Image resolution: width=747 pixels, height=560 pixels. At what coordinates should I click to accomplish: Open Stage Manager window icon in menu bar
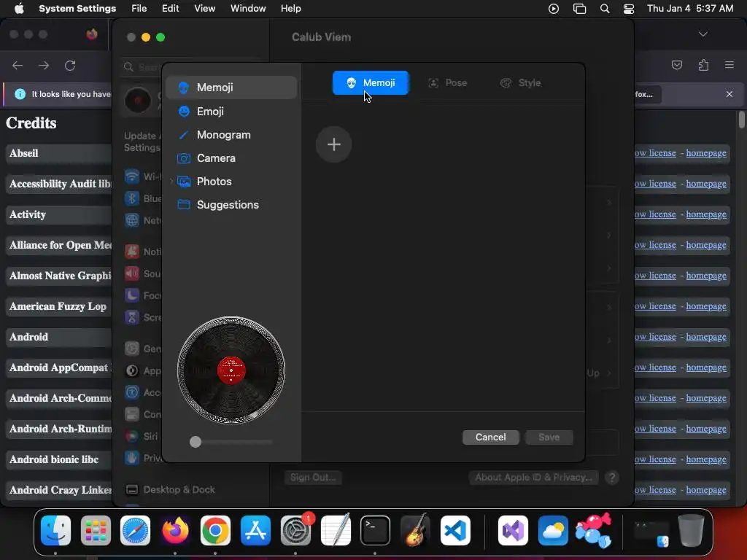(579, 8)
